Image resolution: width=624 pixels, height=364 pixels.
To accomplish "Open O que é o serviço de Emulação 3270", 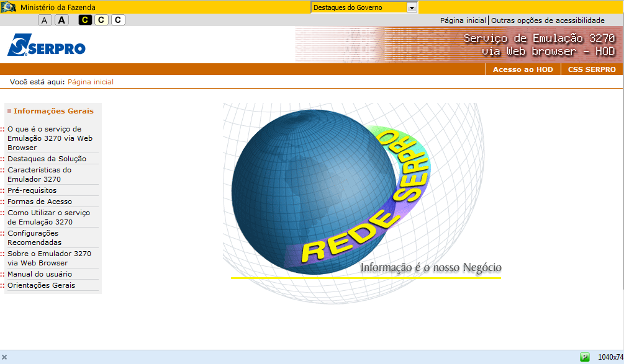I will [50, 138].
